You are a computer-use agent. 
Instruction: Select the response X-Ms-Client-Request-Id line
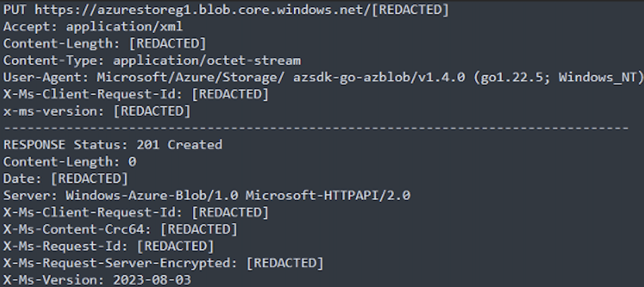click(x=136, y=212)
